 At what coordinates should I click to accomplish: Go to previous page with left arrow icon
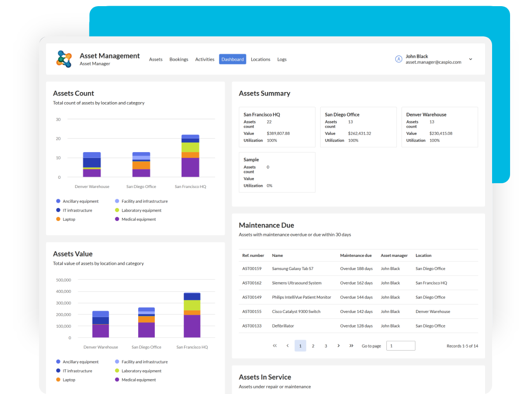tap(287, 345)
